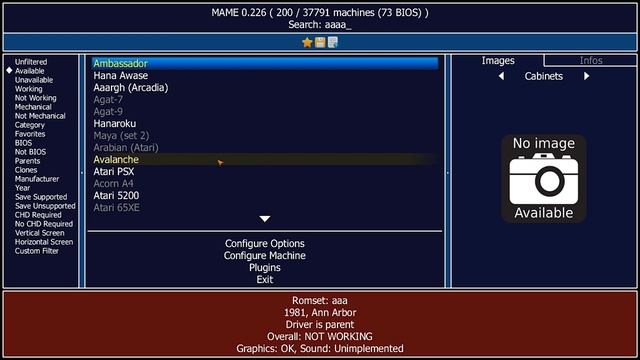The width and height of the screenshot is (640, 360).
Task: Select the No CHD Required filter
Action: [x=44, y=224]
